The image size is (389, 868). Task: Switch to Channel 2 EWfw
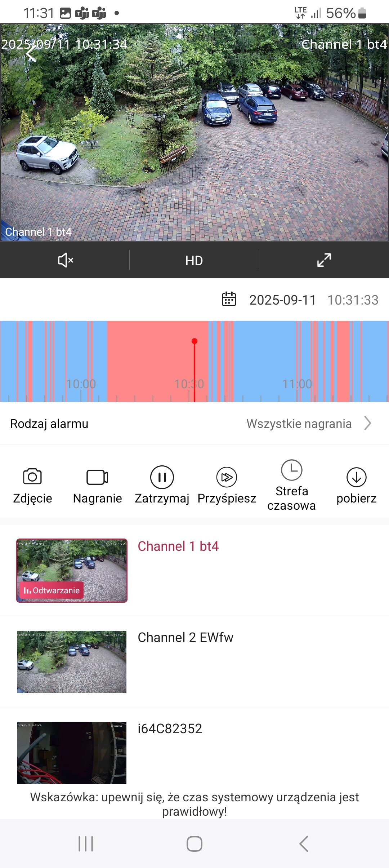tap(185, 637)
